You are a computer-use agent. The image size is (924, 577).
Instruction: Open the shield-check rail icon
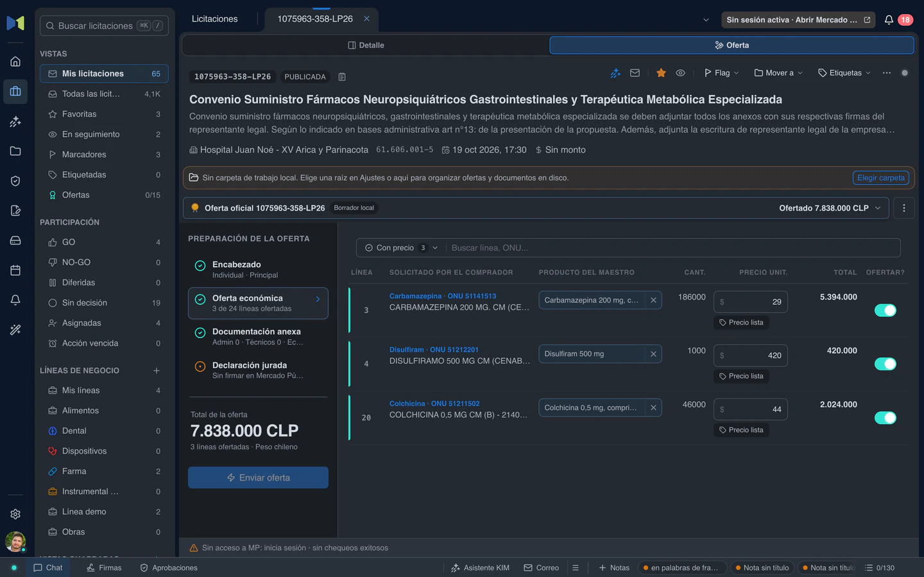click(15, 181)
